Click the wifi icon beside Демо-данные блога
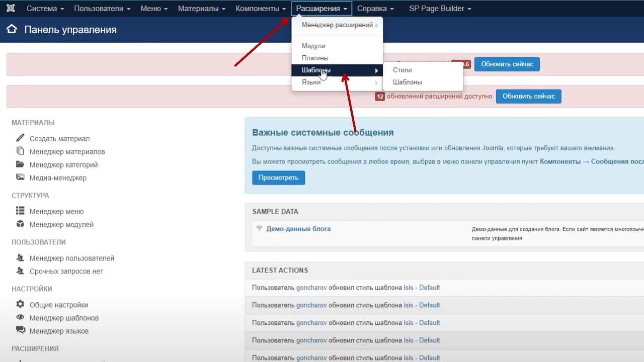The image size is (644, 362). [x=259, y=228]
